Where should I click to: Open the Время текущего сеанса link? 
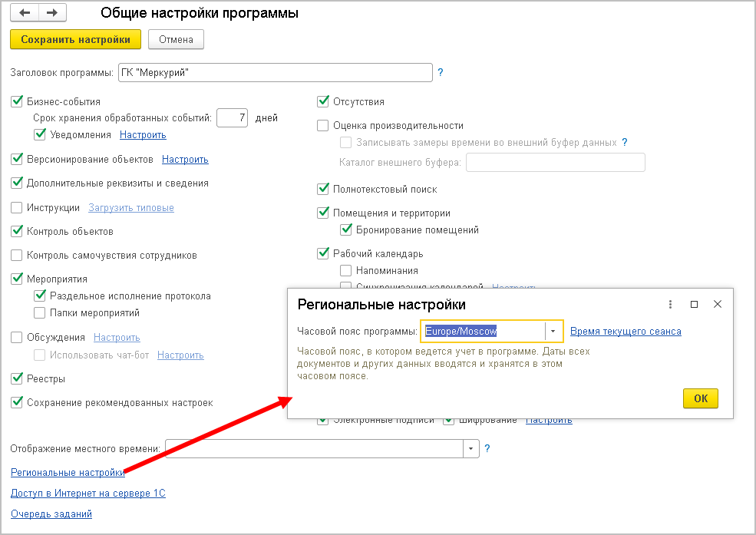coord(626,331)
